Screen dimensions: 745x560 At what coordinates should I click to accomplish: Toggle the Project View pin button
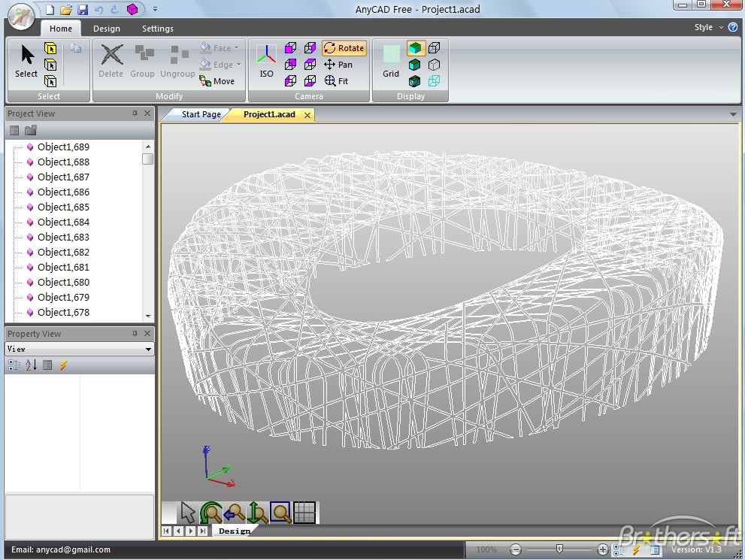tap(135, 114)
